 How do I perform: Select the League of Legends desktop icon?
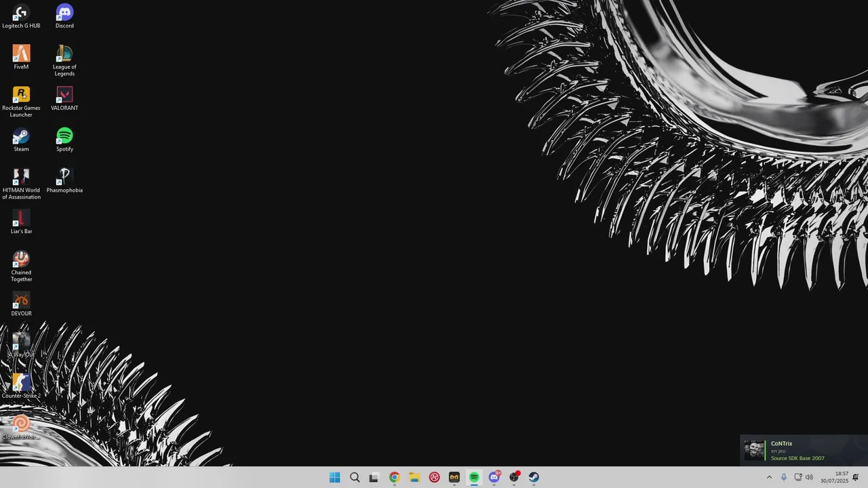[x=64, y=61]
